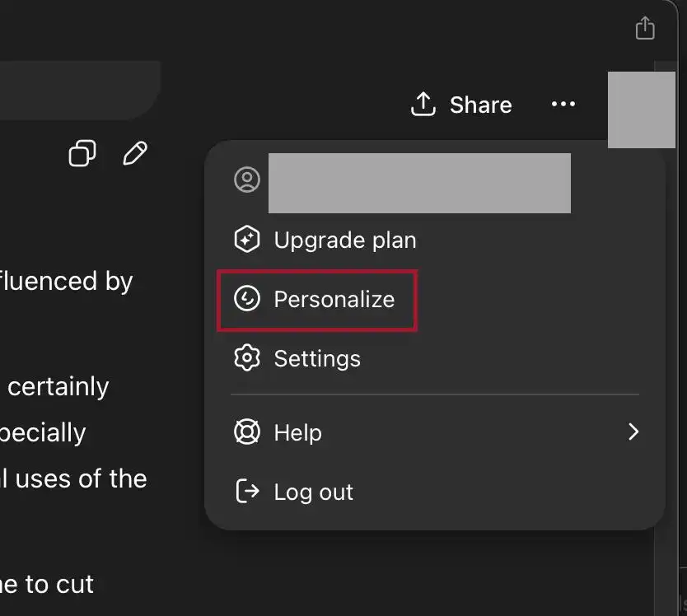Screen dimensions: 687x616
Task: Click the lifebuoy Help icon
Action: (247, 433)
